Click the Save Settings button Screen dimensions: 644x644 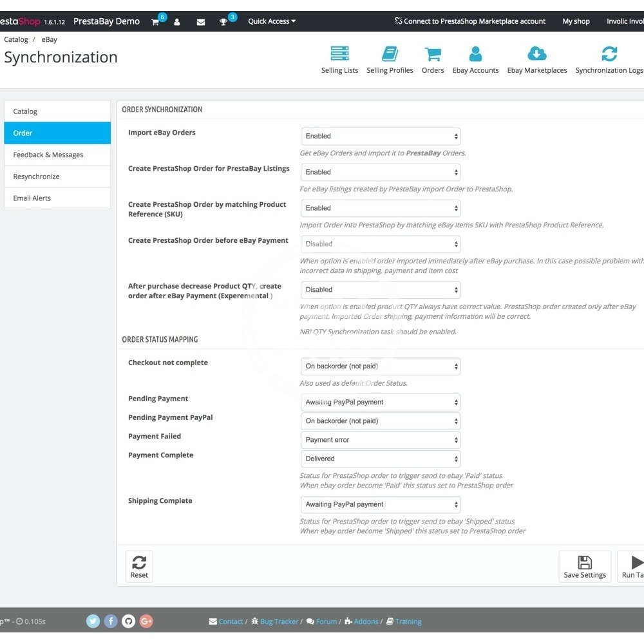click(585, 567)
